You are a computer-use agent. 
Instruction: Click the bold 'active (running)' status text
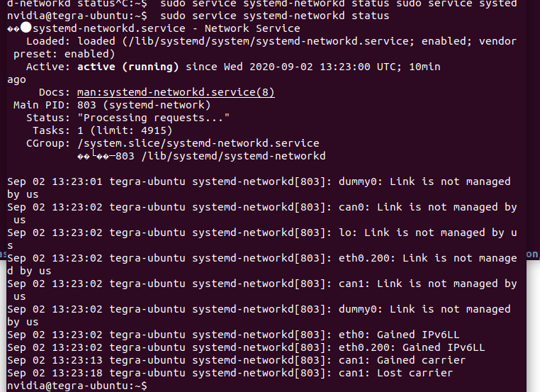128,67
